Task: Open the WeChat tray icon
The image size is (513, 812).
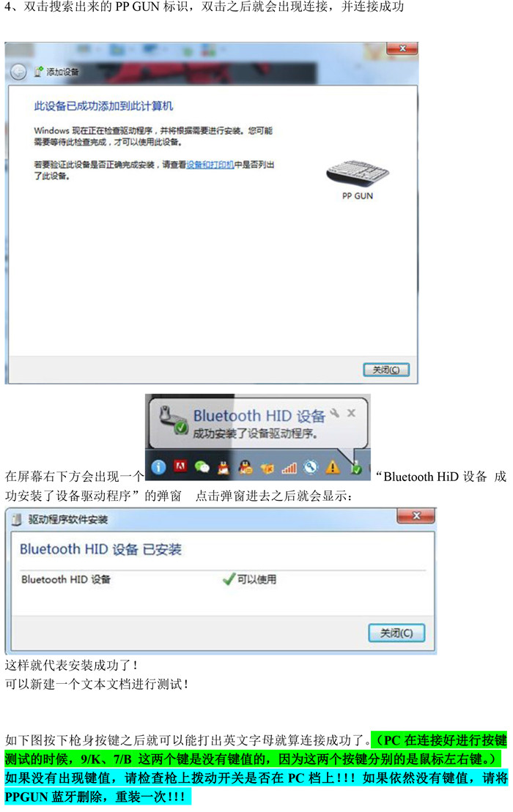Action: 202,467
